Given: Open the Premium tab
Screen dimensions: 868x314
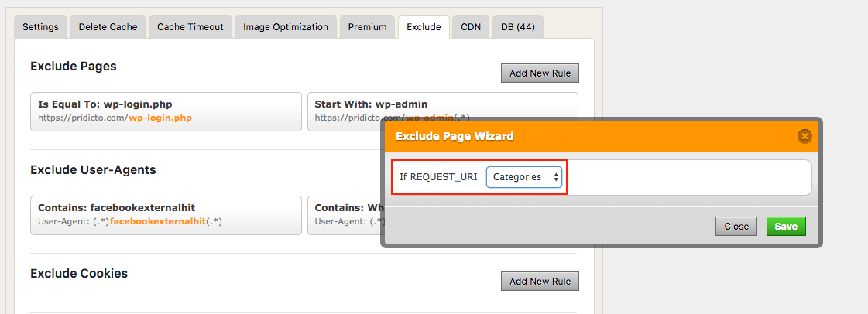Looking at the screenshot, I should pyautogui.click(x=367, y=27).
